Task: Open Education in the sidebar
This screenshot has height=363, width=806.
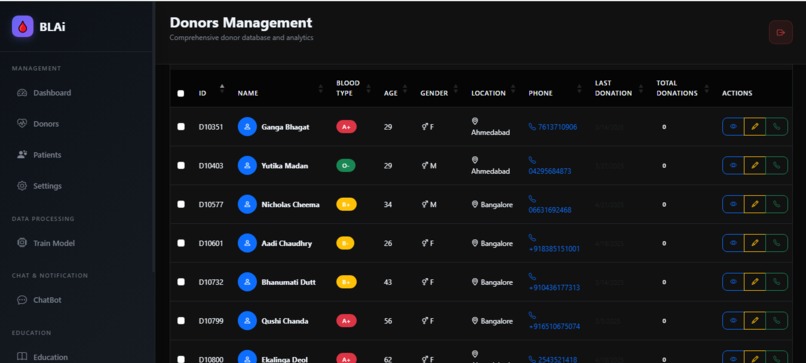Action: 77,357
